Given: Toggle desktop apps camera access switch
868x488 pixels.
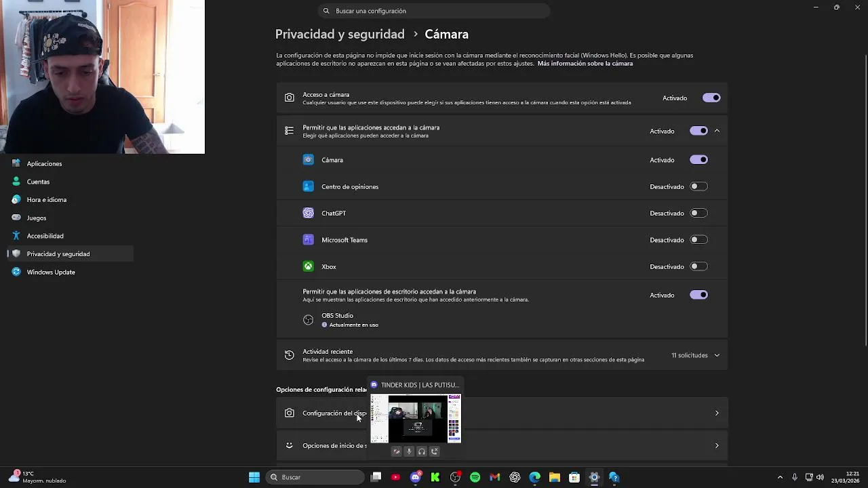Looking at the screenshot, I should pyautogui.click(x=698, y=295).
